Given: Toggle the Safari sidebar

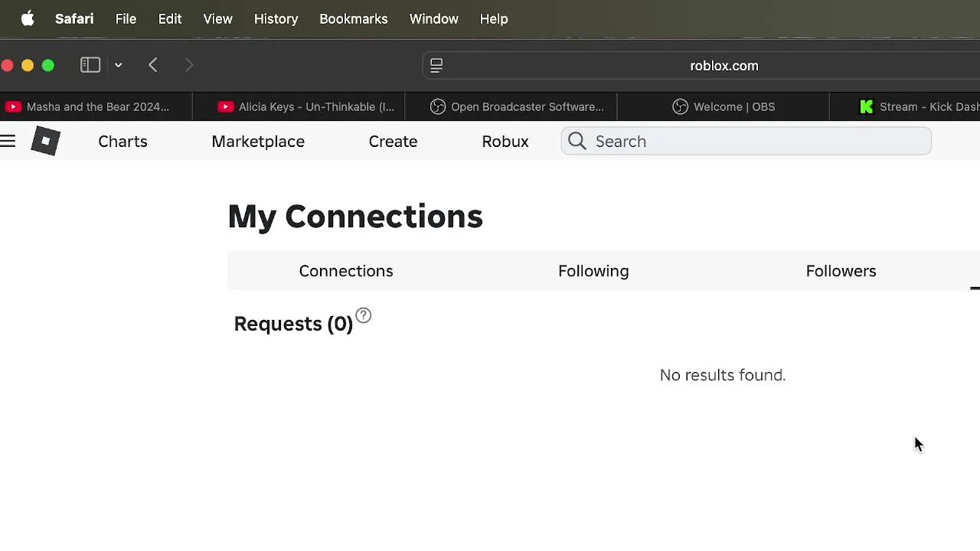Looking at the screenshot, I should (x=90, y=65).
